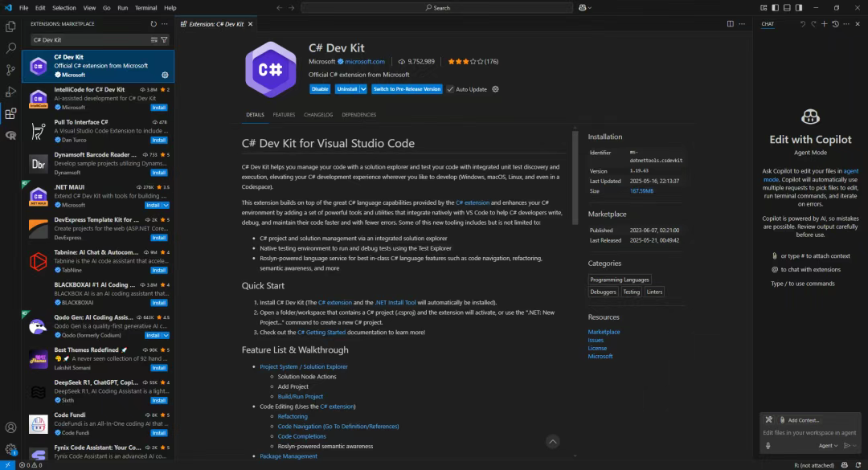
Task: Open Run and Debug in activity bar
Action: tap(10, 92)
